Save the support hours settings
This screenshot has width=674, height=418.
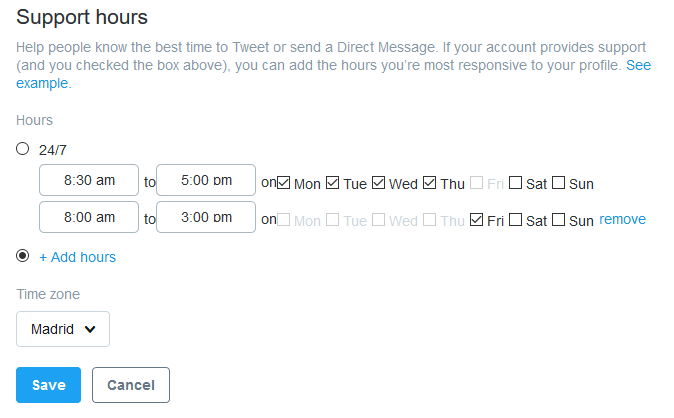click(x=49, y=385)
